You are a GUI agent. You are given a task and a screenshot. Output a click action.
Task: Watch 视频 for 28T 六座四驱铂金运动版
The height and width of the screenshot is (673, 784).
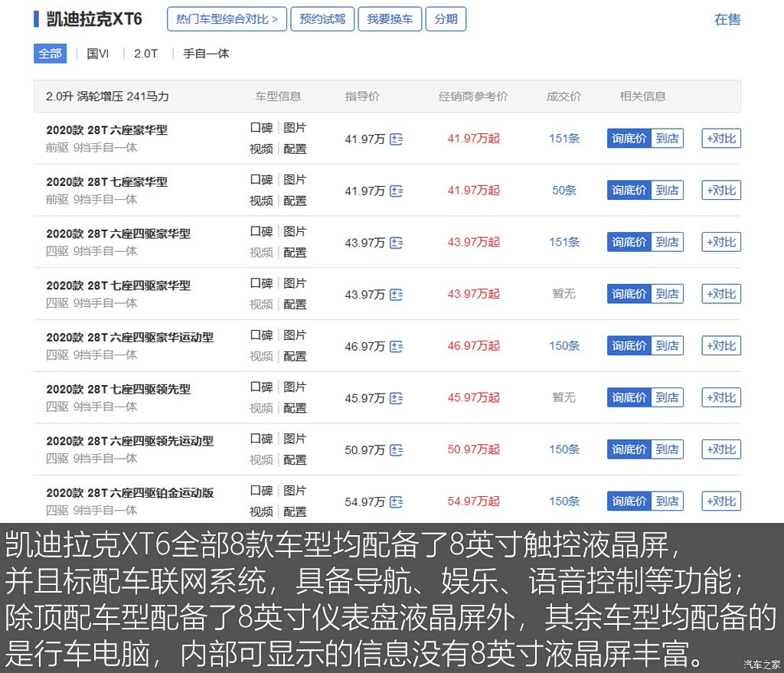click(x=262, y=511)
